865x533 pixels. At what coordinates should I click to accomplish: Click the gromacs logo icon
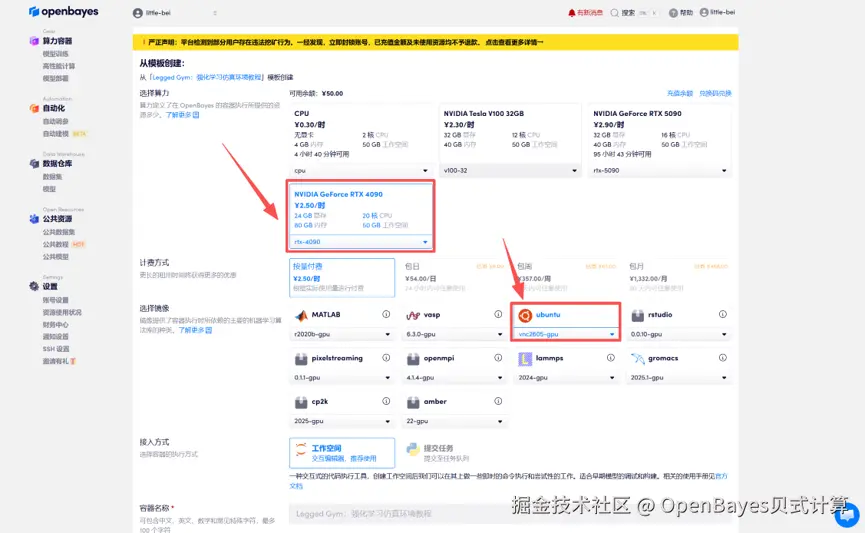coord(638,359)
